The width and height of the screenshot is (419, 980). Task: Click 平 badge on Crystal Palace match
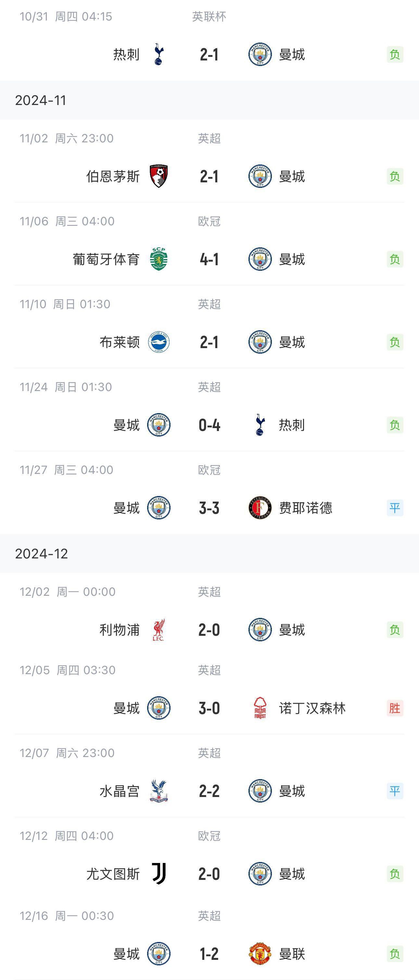tap(395, 791)
